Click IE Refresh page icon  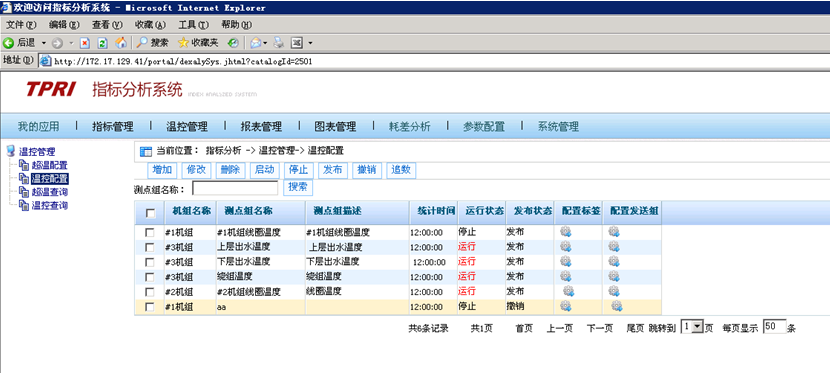pos(103,43)
